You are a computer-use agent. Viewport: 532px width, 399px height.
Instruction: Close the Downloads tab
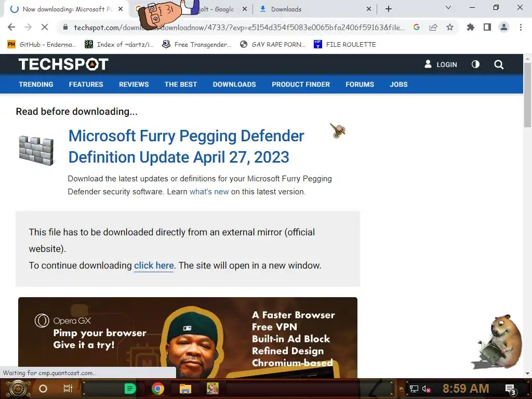tap(369, 9)
